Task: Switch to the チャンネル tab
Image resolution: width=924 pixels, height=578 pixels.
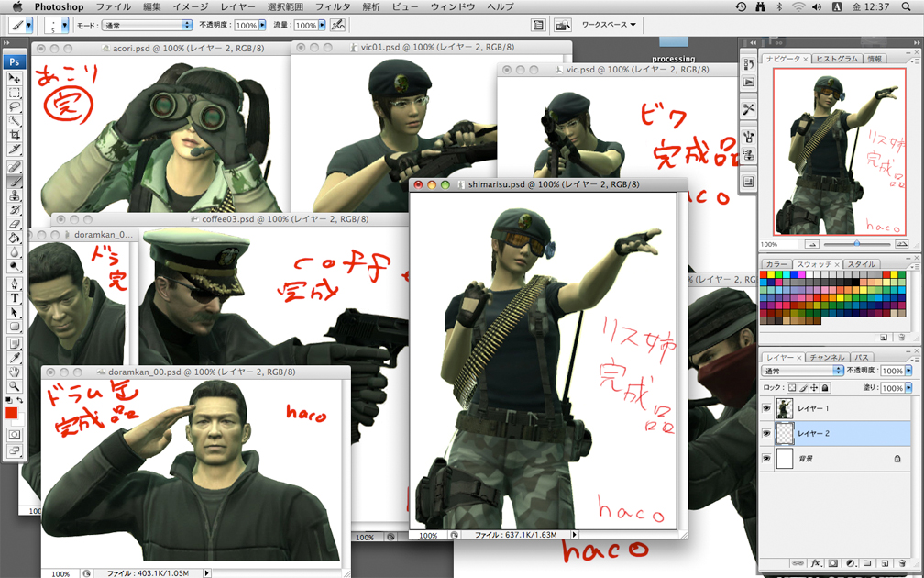Action: (x=827, y=358)
